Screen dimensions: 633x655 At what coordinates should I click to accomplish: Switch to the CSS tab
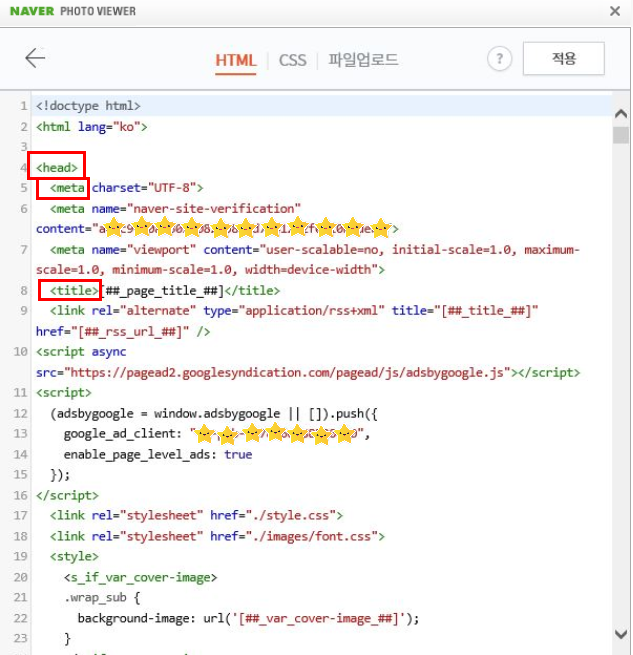click(292, 60)
